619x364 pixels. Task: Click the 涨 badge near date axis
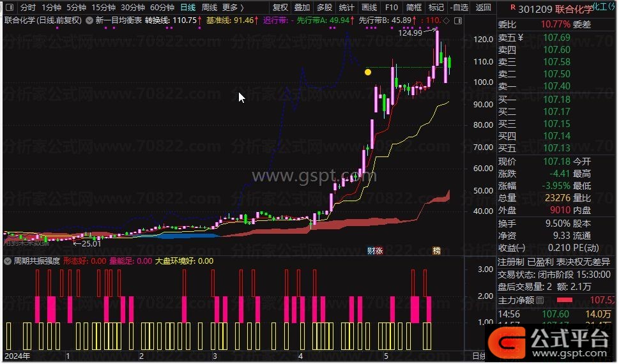379,250
